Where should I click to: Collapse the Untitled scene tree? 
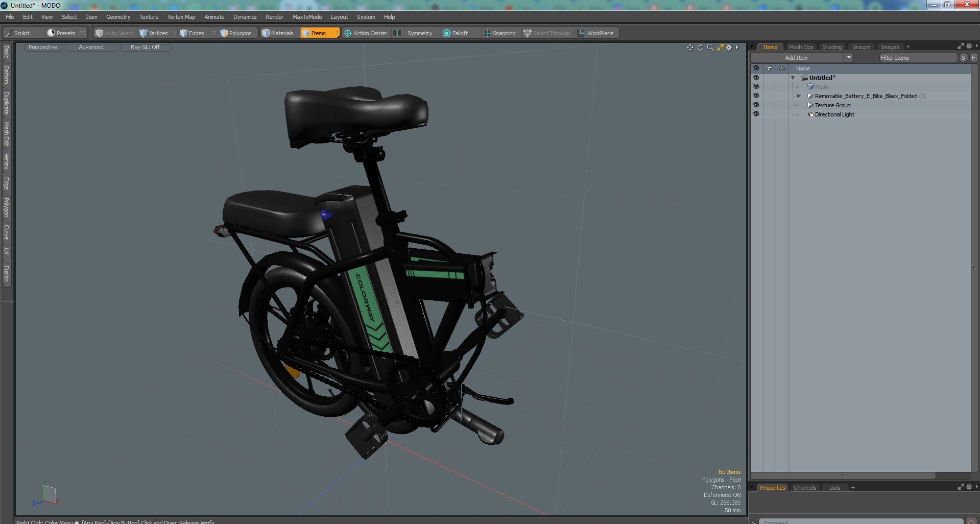pos(793,78)
